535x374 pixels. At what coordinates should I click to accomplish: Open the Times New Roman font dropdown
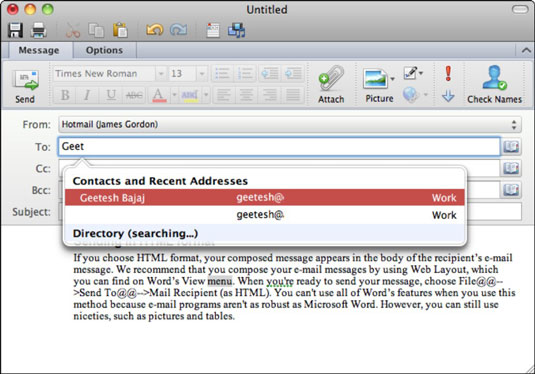(x=161, y=74)
